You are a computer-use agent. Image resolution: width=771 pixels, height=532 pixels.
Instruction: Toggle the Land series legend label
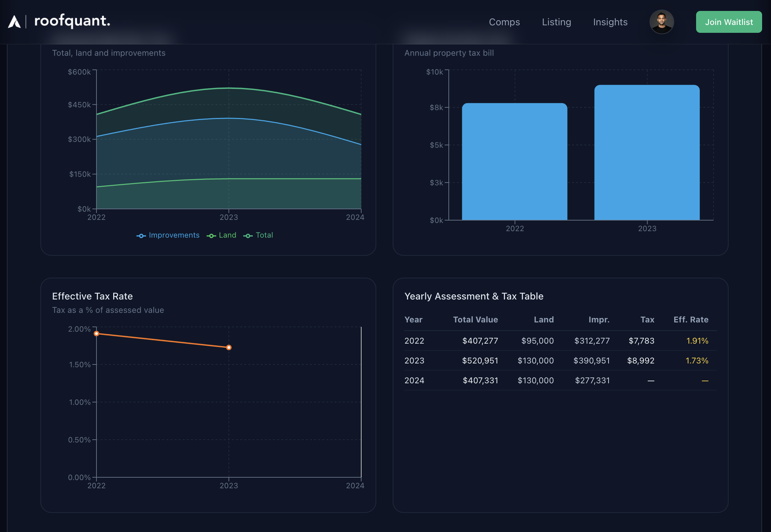[x=227, y=235]
